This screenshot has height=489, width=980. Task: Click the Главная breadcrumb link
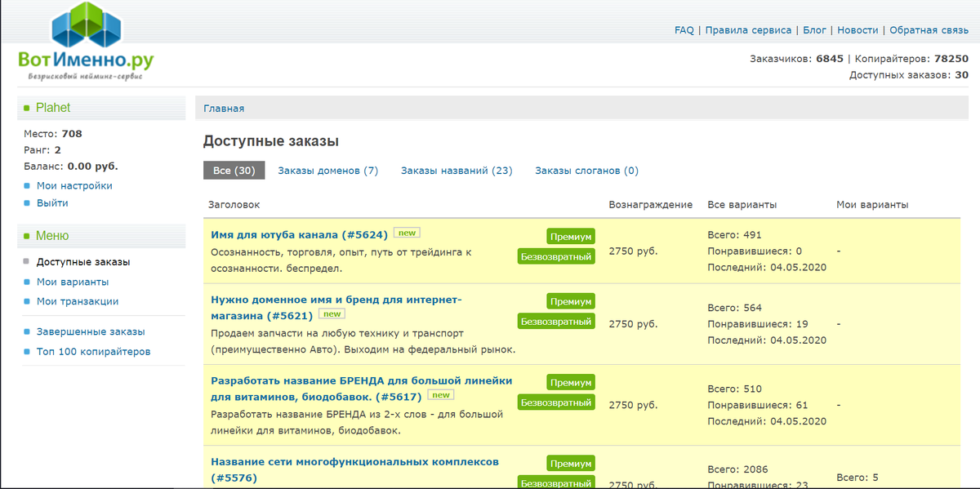point(224,108)
